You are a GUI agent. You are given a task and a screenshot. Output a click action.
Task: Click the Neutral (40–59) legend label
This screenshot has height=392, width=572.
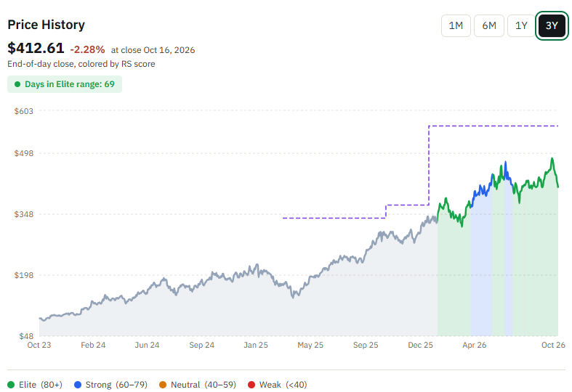[x=204, y=385]
